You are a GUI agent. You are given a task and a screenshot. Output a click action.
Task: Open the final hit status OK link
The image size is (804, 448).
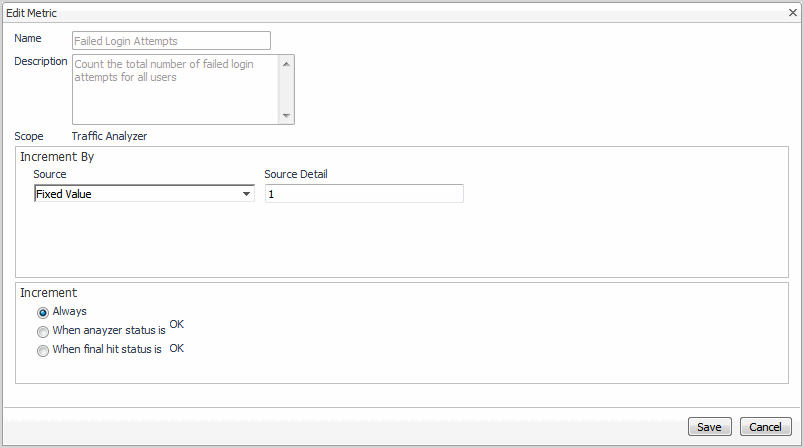click(x=177, y=349)
